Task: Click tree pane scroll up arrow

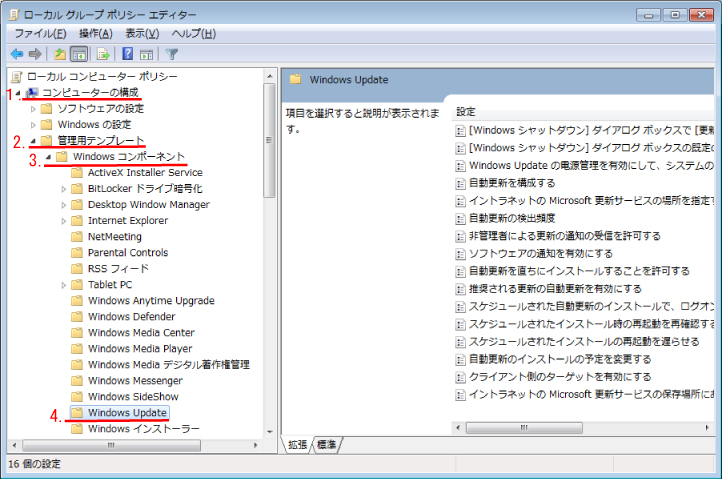Action: [x=270, y=76]
